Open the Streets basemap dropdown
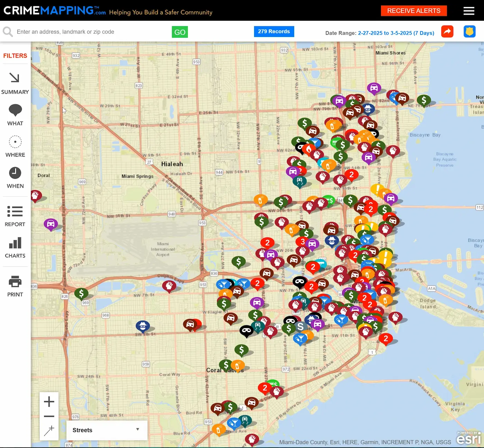Viewport: 484px width, 448px height. point(107,430)
